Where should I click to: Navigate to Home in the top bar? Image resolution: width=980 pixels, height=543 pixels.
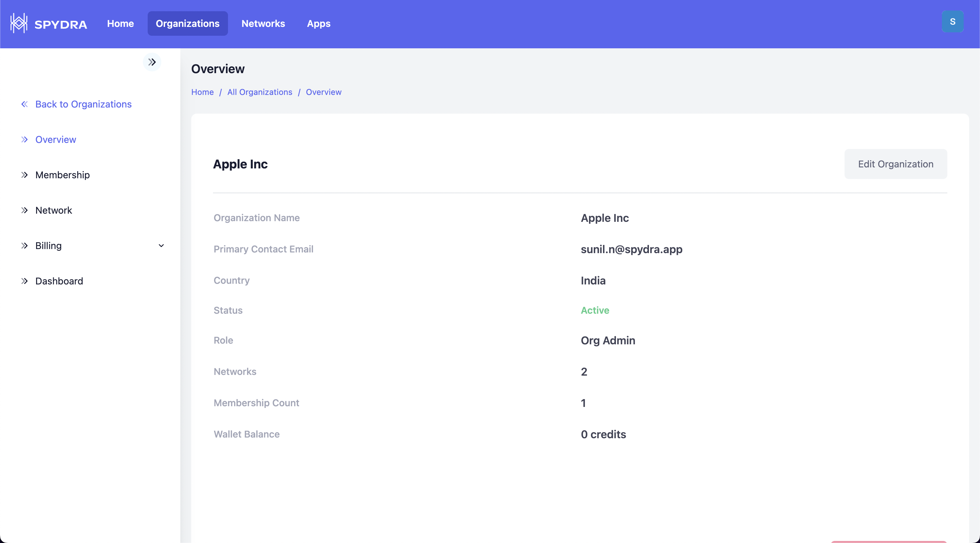point(120,23)
